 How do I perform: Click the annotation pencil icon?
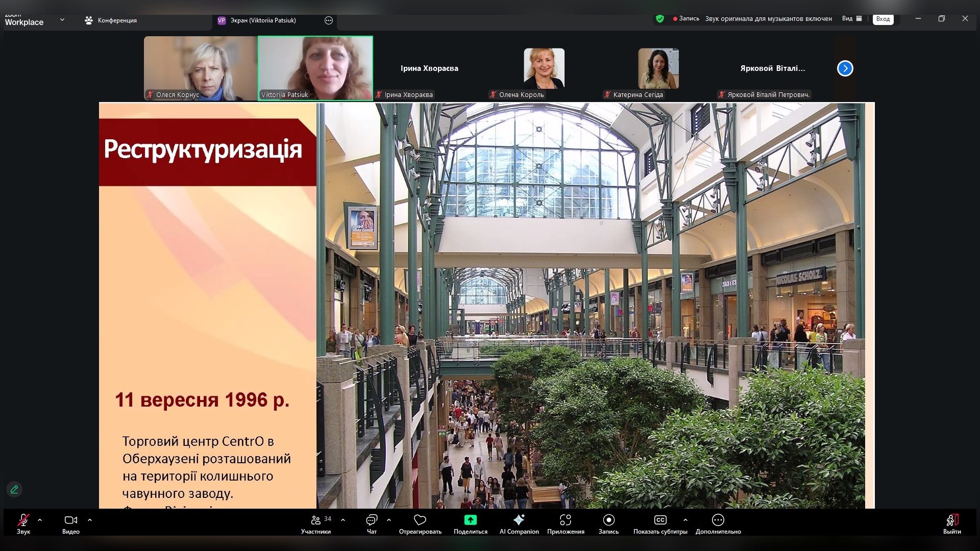[14, 489]
